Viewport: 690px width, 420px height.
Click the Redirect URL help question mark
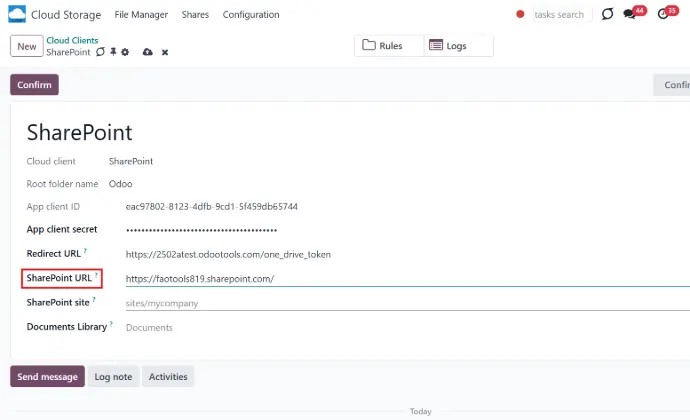click(x=85, y=251)
